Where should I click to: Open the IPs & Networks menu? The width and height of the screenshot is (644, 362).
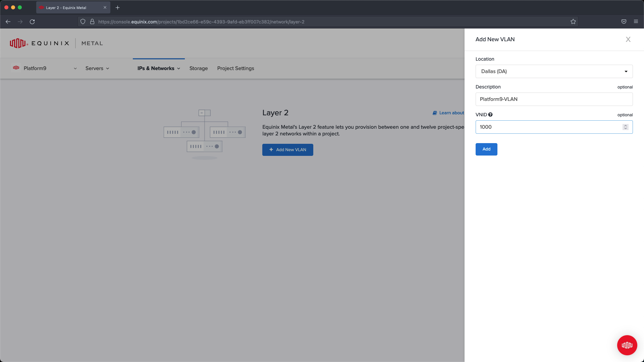159,68
